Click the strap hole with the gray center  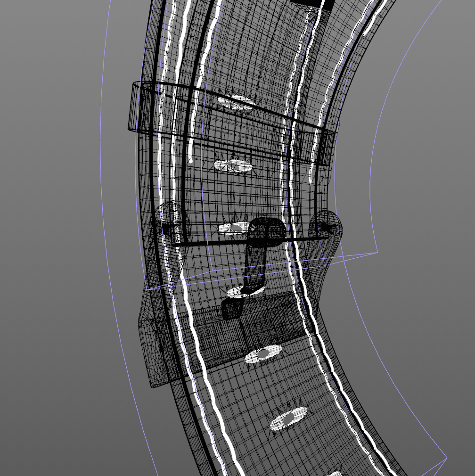coord(263,353)
